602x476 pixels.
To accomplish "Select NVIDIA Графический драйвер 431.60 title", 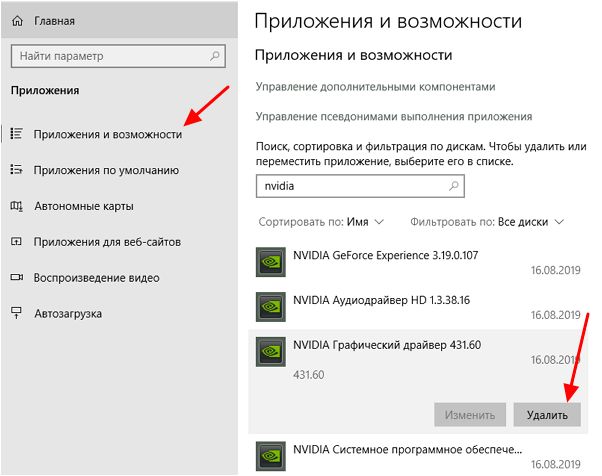I will 387,345.
